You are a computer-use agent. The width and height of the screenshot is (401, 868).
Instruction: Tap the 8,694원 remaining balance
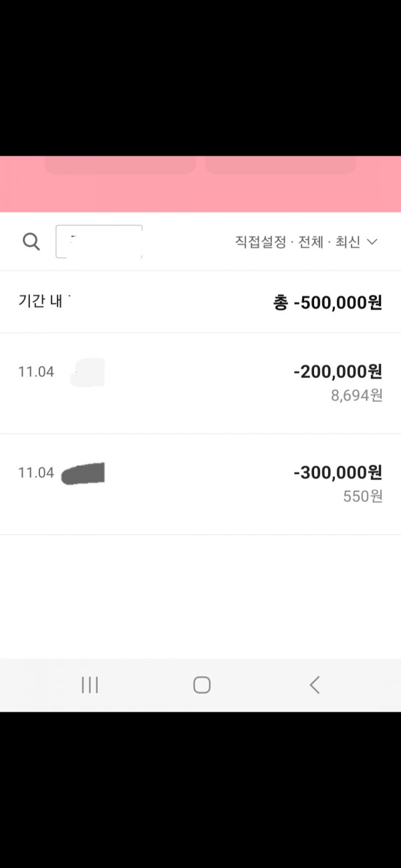pyautogui.click(x=357, y=395)
